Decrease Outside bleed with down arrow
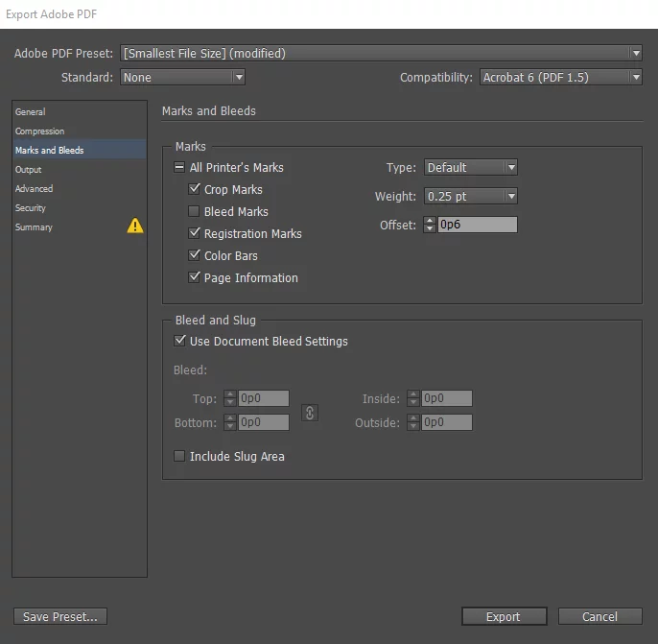The image size is (658, 644). [413, 426]
